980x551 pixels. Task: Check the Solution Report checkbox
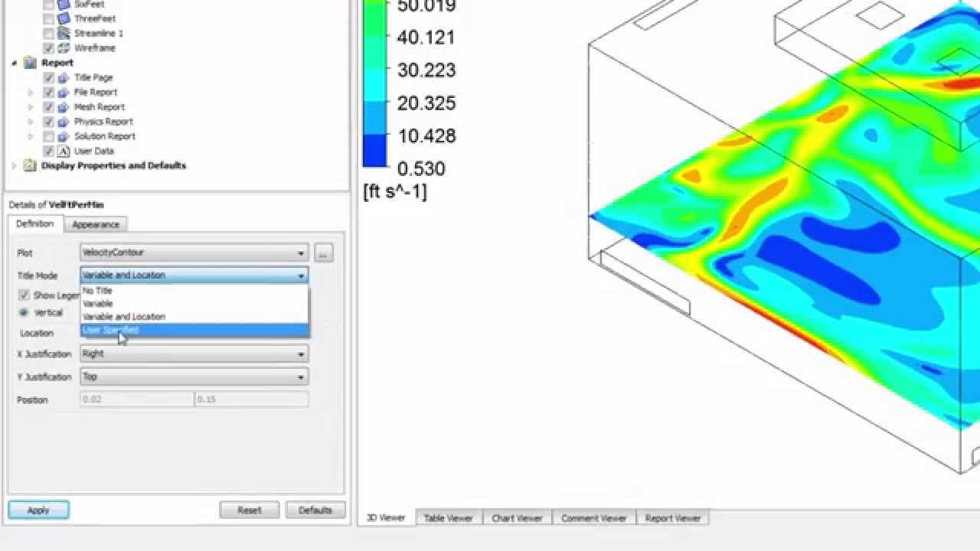tap(49, 135)
